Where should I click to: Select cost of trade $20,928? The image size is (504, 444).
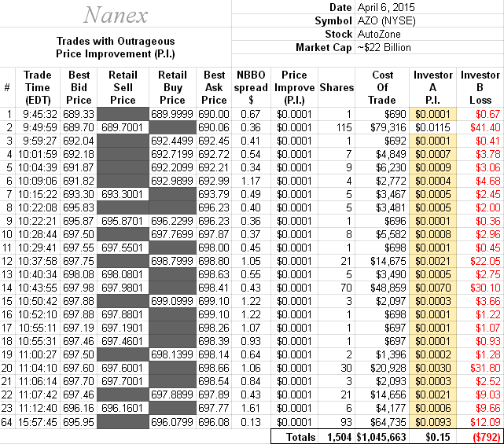point(388,368)
